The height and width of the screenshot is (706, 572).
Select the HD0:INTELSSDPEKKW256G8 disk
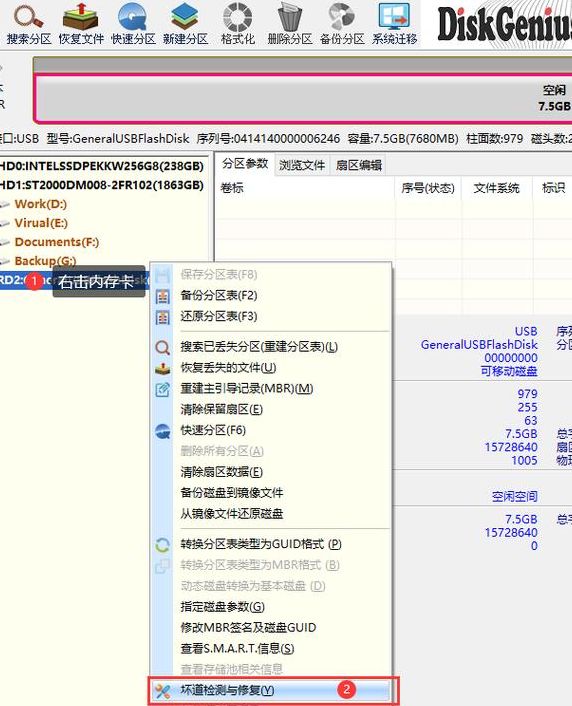[101, 166]
